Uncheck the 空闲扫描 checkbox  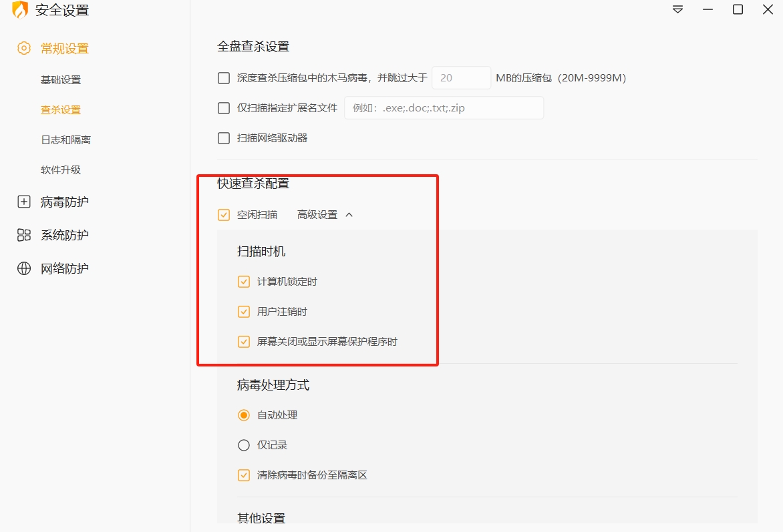[x=224, y=214]
